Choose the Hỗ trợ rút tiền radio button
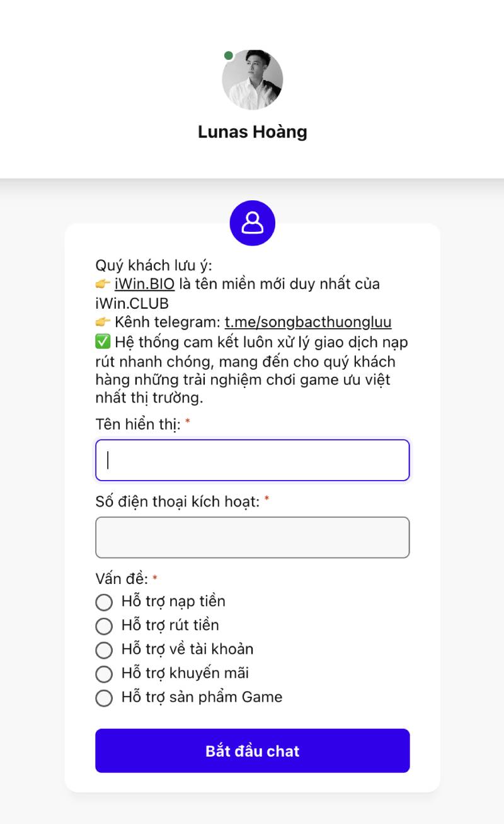 (104, 626)
